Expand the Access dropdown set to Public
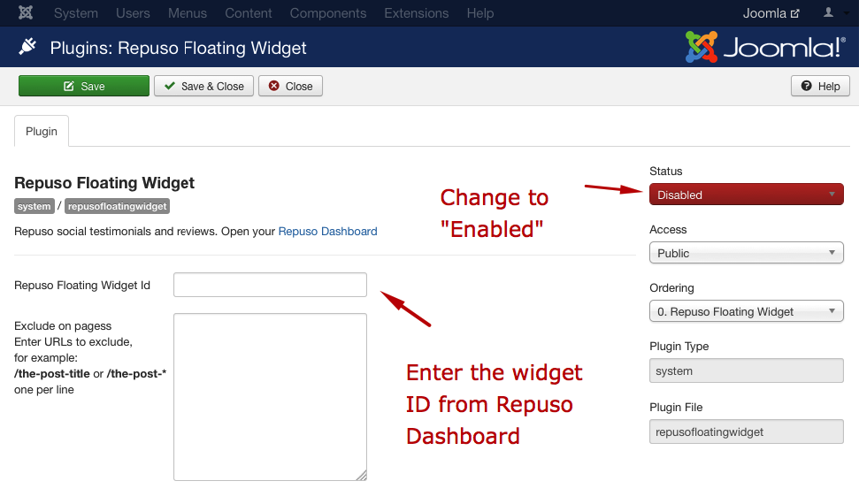The height and width of the screenshot is (504, 859). click(746, 253)
